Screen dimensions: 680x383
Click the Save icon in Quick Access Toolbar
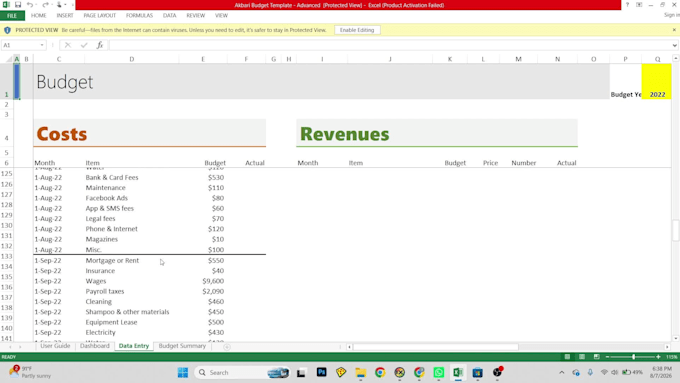18,5
